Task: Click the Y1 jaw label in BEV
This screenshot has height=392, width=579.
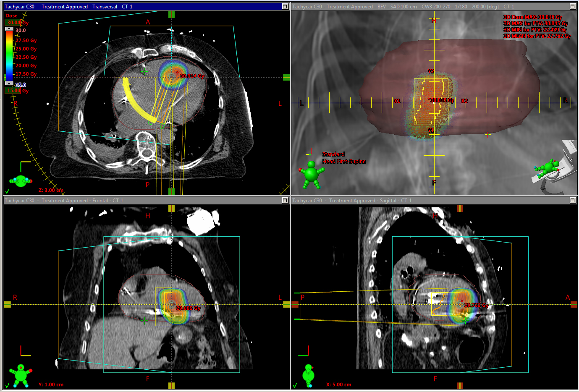Action: 431,131
